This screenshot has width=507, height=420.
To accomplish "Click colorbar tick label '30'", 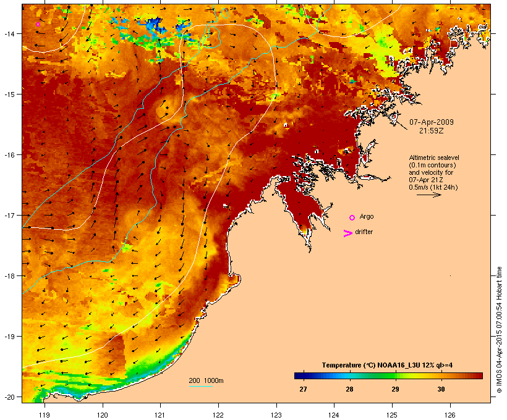I will 441,389.
